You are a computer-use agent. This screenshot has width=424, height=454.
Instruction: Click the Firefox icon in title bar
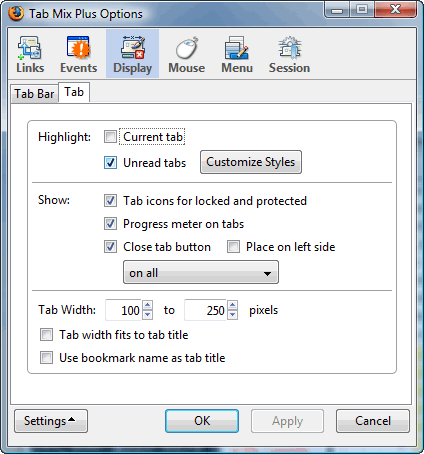(16, 13)
